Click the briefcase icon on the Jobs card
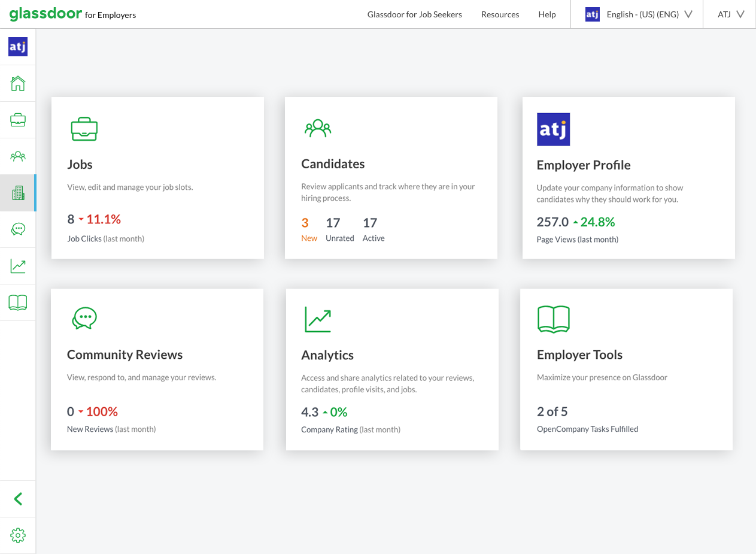Screen dimensions: 756x554 84,128
